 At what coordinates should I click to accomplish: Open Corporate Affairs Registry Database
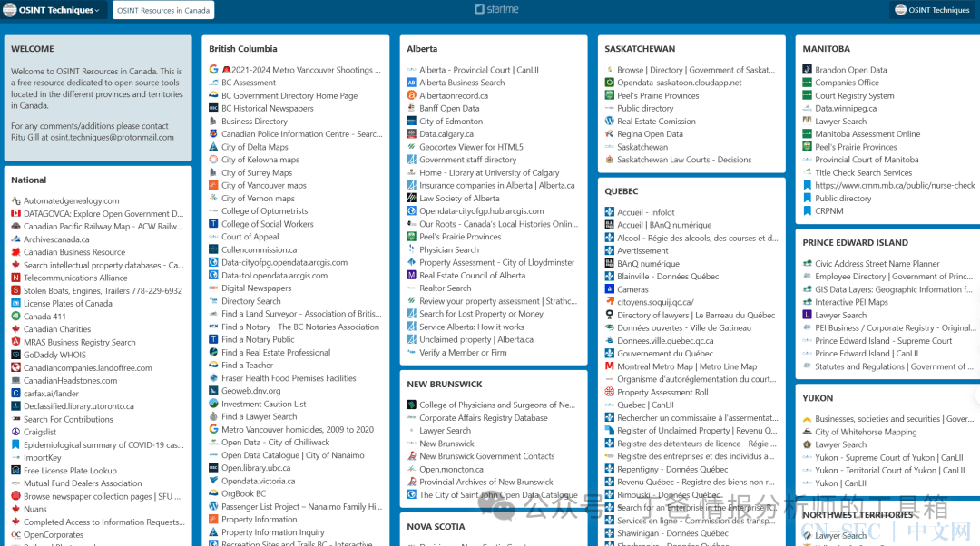483,418
